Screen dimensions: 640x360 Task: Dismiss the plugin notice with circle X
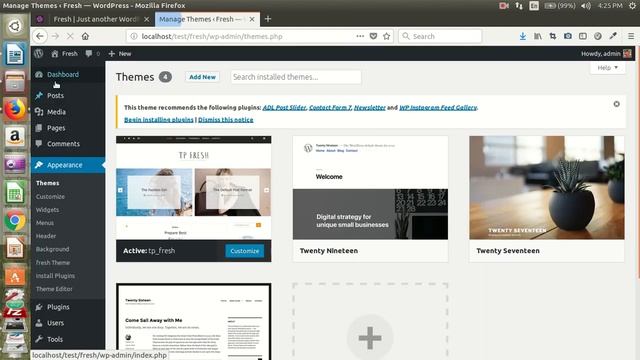616,104
